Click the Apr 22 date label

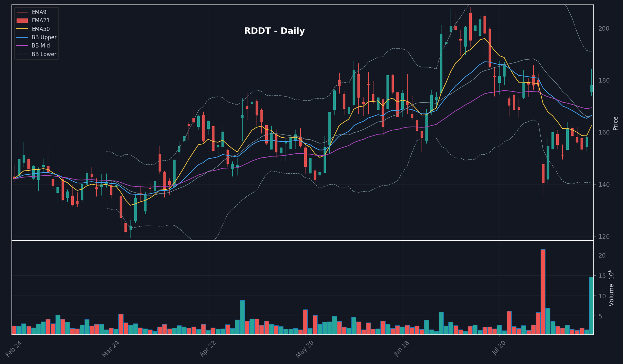point(208,348)
